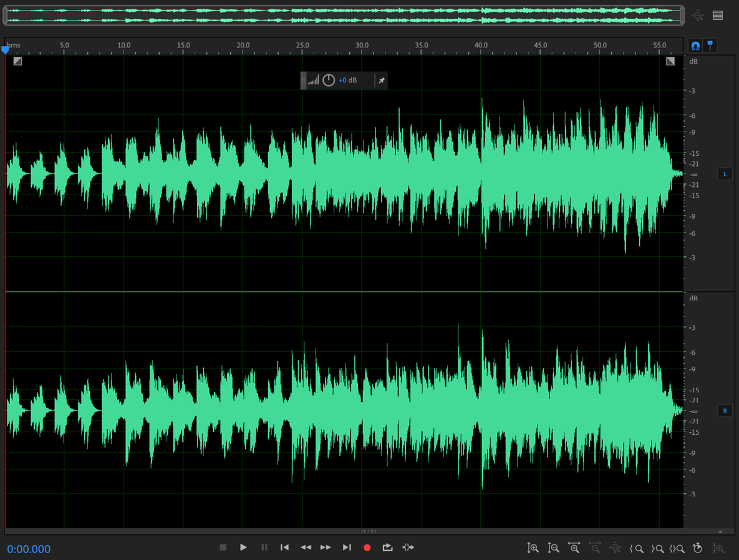739x560 pixels.
Task: Toggle Skip Selection button
Action: click(408, 548)
